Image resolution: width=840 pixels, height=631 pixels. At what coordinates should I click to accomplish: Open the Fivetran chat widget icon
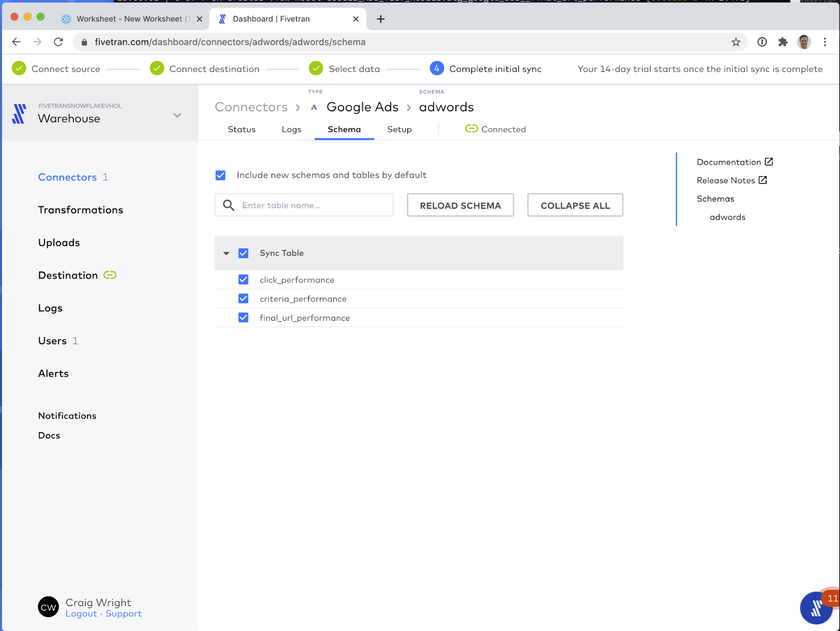click(x=816, y=607)
